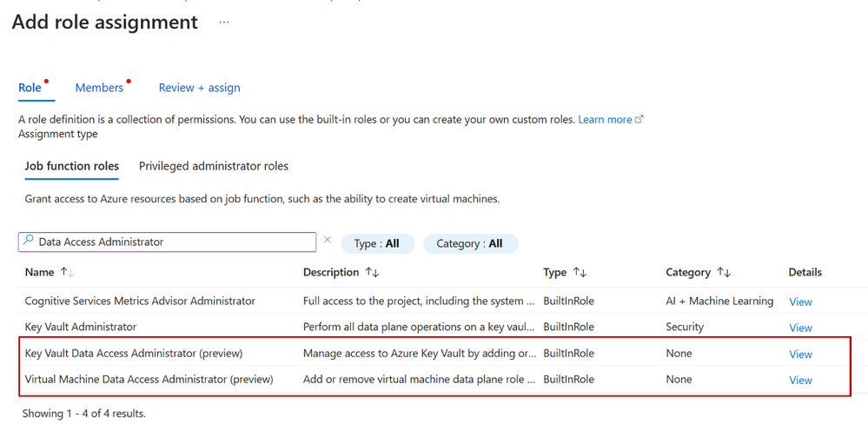Open the Type : All filter
Viewport: 868px width, 431px height.
(378, 243)
